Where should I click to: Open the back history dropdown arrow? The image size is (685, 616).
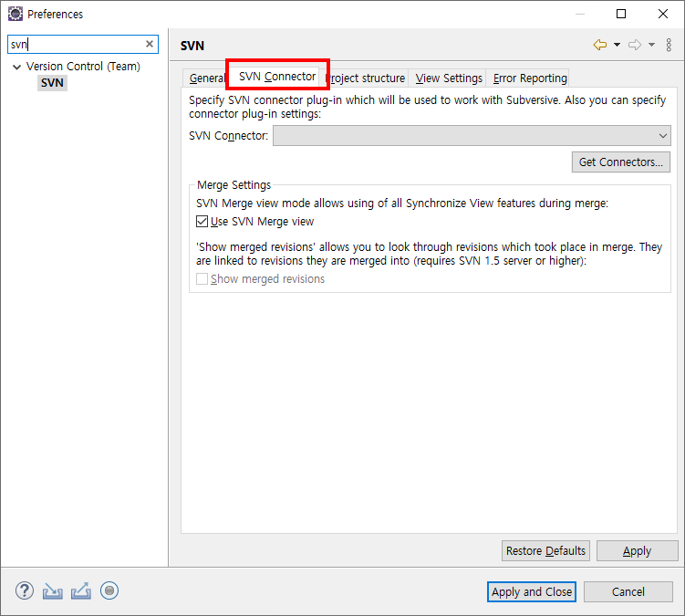point(617,45)
